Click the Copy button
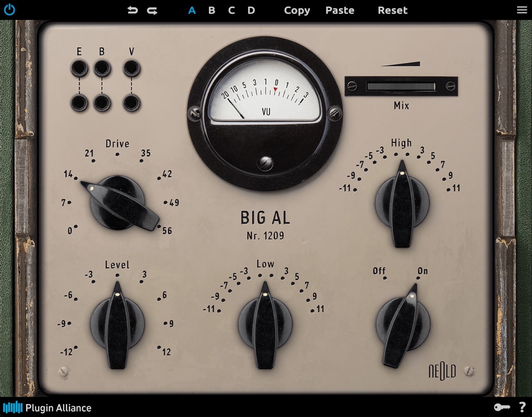The width and height of the screenshot is (532, 417). [x=297, y=10]
